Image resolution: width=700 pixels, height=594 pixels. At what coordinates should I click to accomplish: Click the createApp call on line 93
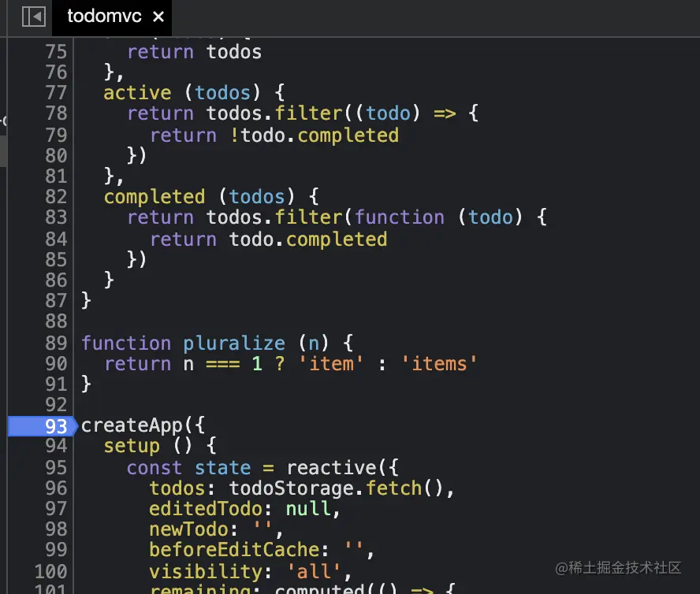point(132,425)
